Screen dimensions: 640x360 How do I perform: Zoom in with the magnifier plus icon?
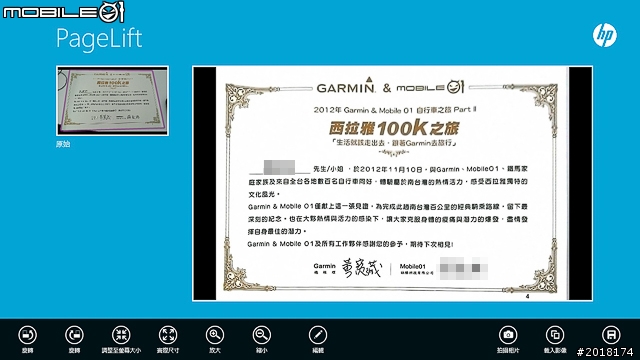tap(215, 335)
